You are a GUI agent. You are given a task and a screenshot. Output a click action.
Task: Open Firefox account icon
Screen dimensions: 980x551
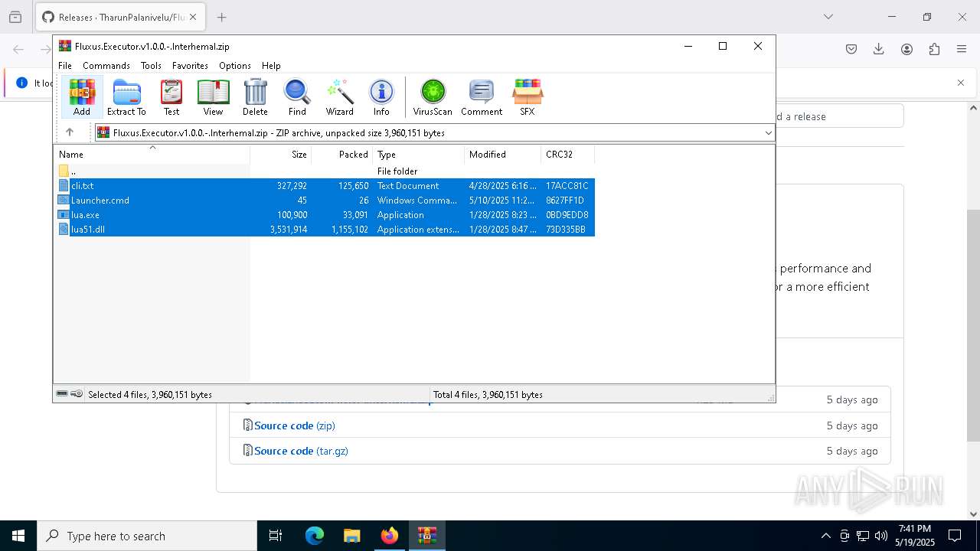pyautogui.click(x=906, y=49)
